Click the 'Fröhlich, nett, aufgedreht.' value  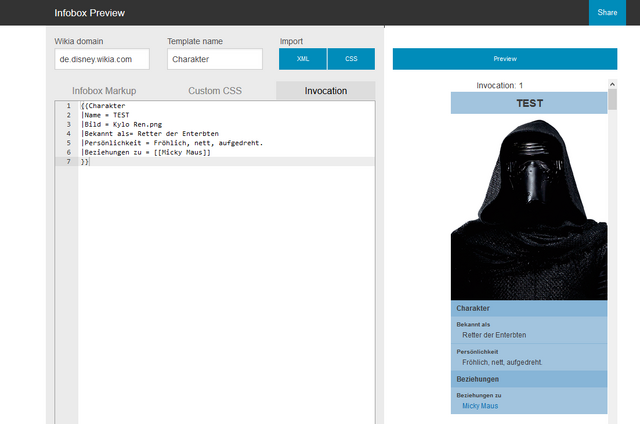coord(502,362)
